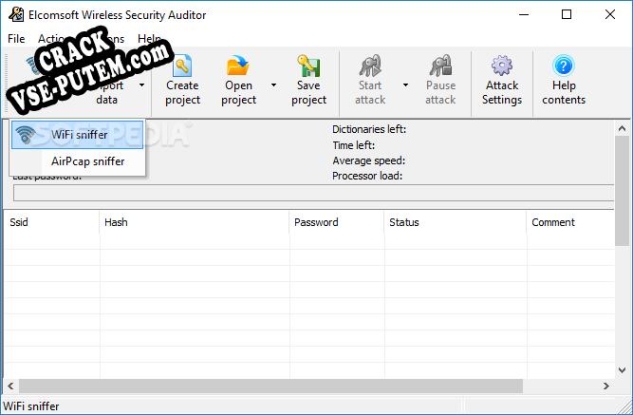The width and height of the screenshot is (633, 415).
Task: Open Help contents question mark icon
Action: (564, 66)
